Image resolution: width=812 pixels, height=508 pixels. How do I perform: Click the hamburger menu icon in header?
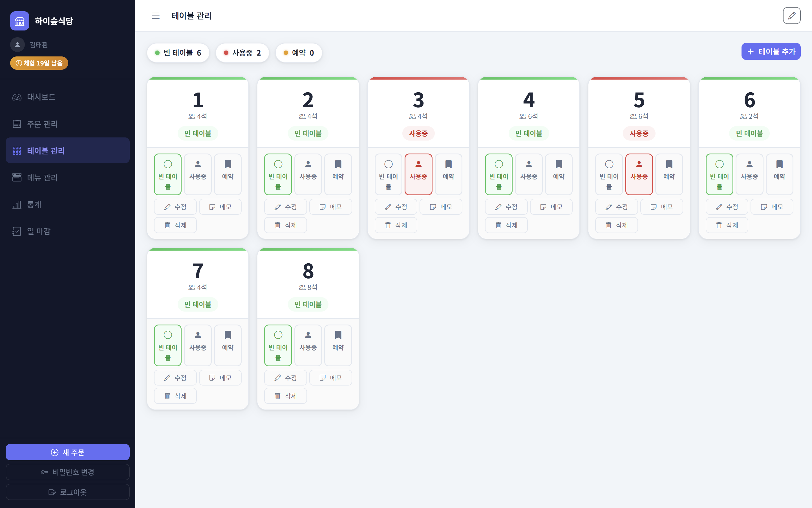pyautogui.click(x=155, y=16)
